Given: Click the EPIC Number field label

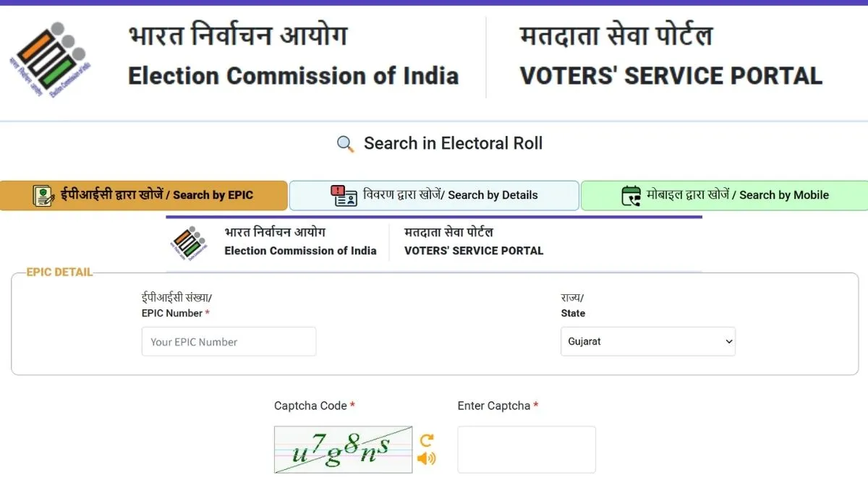Looking at the screenshot, I should [x=172, y=313].
